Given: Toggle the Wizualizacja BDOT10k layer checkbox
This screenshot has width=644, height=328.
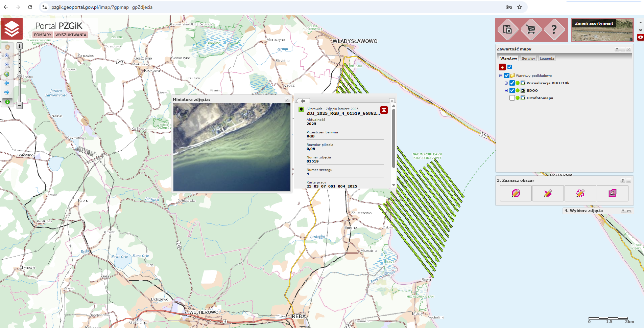Looking at the screenshot, I should pyautogui.click(x=512, y=83).
